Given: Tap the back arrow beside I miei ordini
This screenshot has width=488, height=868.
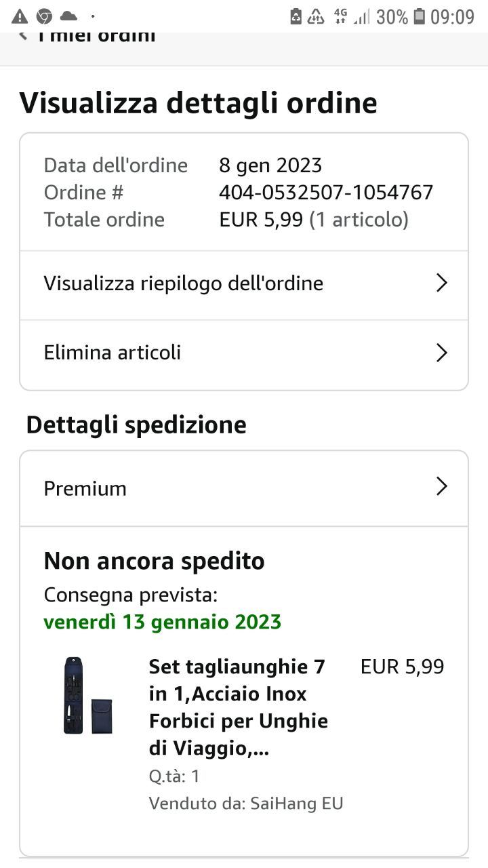Looking at the screenshot, I should click(23, 35).
